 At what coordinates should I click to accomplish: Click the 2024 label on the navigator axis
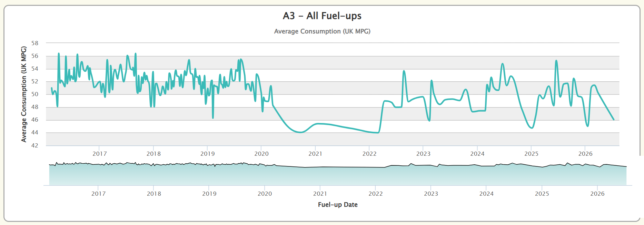tap(486, 194)
